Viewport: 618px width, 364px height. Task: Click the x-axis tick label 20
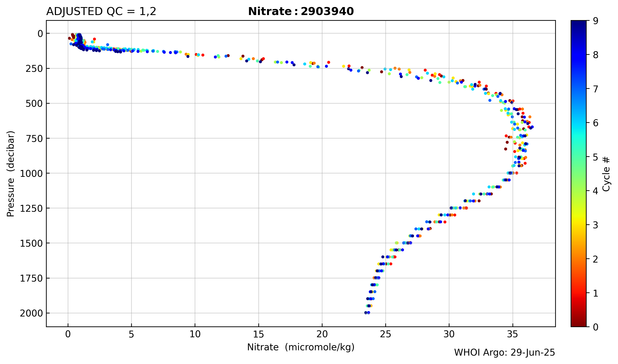pyautogui.click(x=322, y=335)
